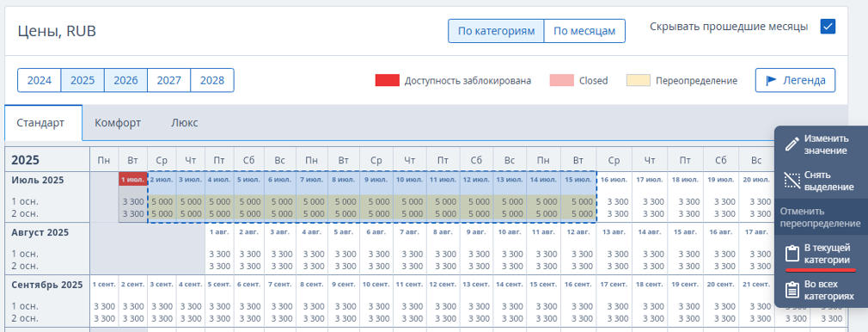
Task: Click the beige Переопределение legend swatch
Action: pos(639,80)
